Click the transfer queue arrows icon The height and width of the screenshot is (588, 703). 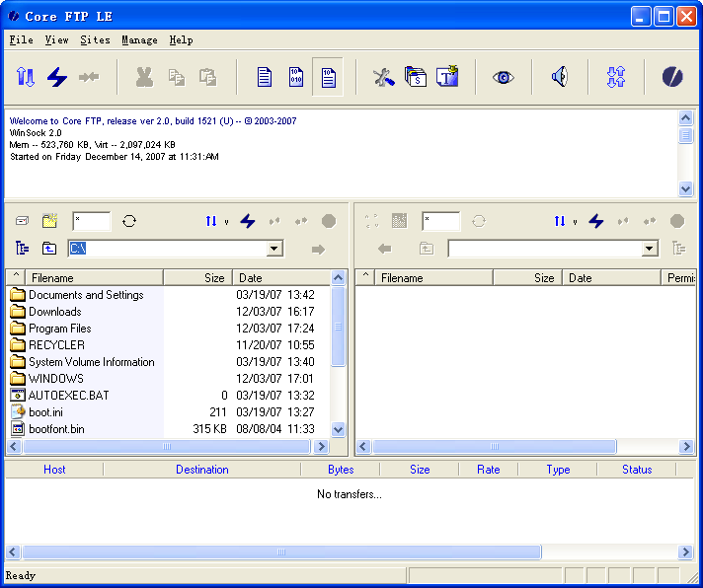tap(616, 77)
